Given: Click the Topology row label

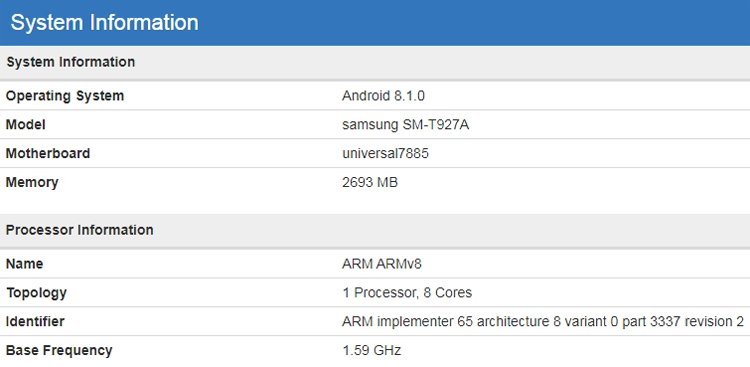Looking at the screenshot, I should pos(36,292).
